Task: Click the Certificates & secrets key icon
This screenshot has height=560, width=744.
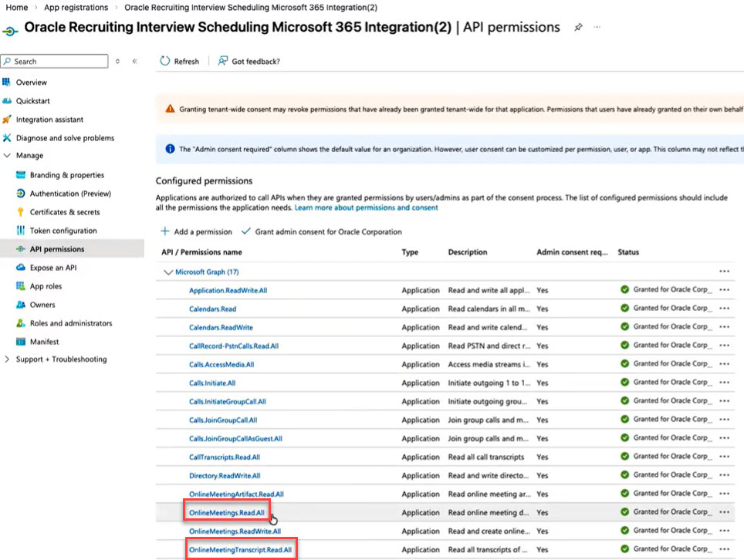Action: 20,212
